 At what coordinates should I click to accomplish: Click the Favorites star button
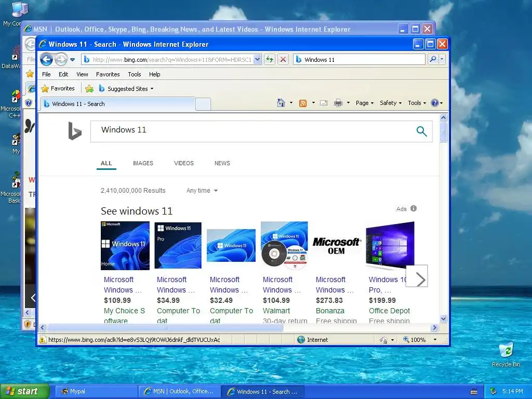click(58, 88)
